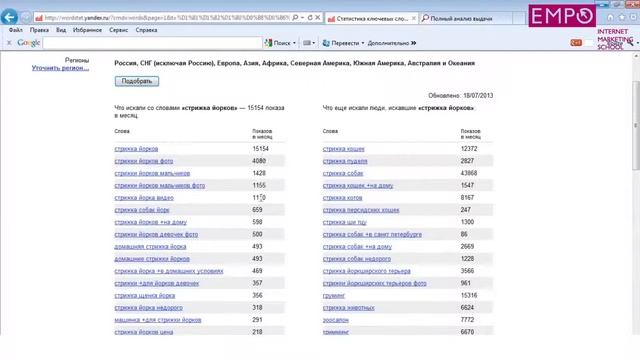Expand 'Дополнительно' chevron on Google toolbar
Screen dimensions: 640x360
(413, 43)
